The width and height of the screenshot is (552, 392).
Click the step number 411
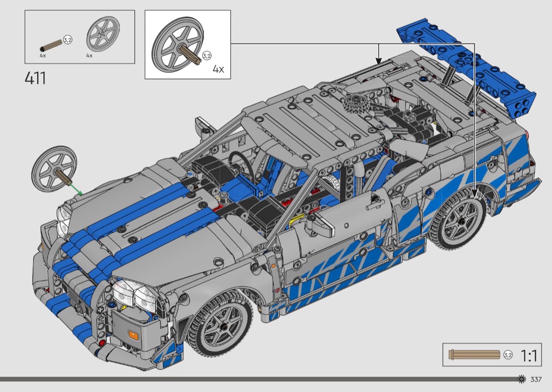pyautogui.click(x=35, y=78)
